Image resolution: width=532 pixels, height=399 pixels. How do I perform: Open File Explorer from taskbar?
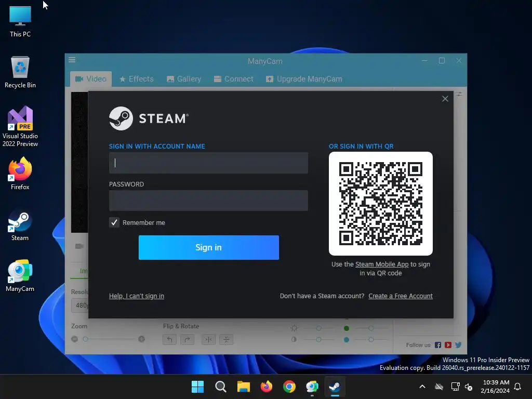pos(243,387)
